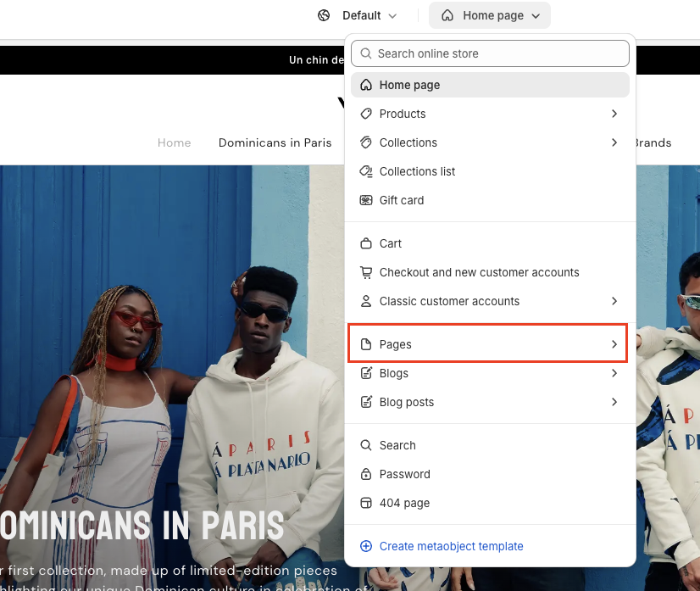Click the house icon beside Home page entry
This screenshot has width=700, height=591.
[366, 85]
